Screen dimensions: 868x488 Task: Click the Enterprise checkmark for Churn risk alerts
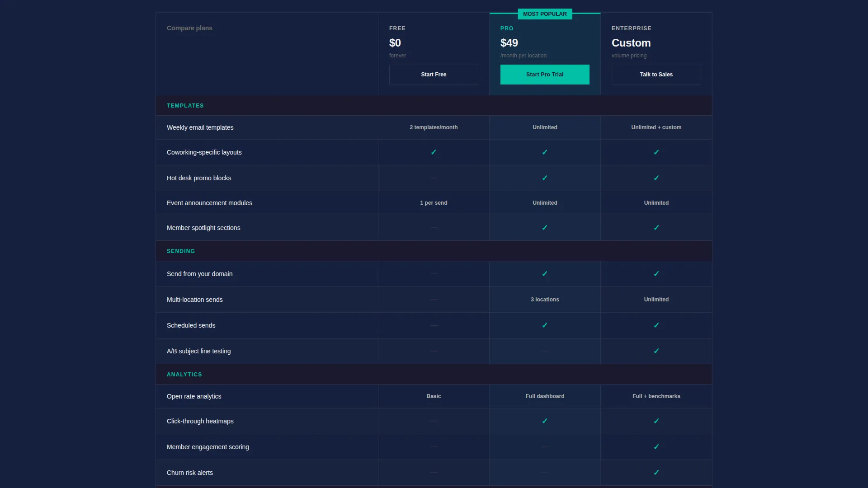tap(656, 473)
